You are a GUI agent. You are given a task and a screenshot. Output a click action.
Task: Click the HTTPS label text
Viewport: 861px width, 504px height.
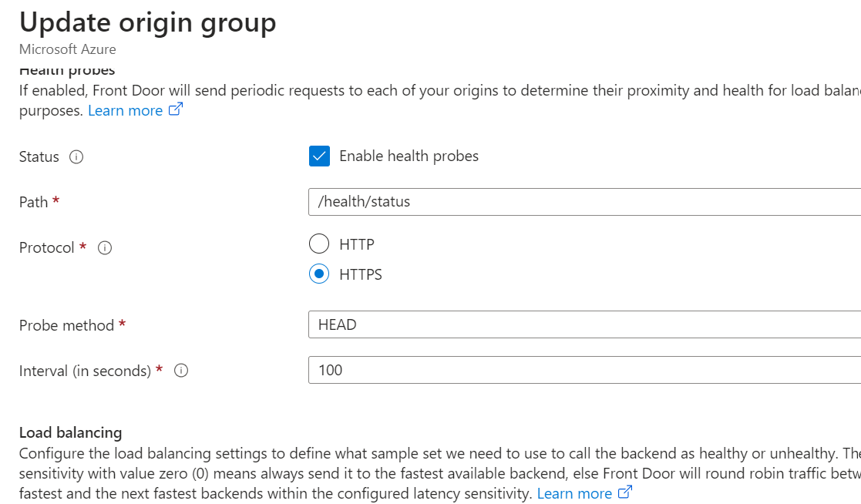360,274
